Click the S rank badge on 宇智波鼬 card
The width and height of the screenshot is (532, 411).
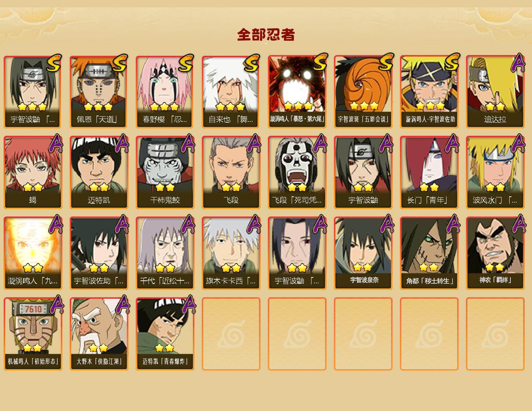tap(53, 62)
